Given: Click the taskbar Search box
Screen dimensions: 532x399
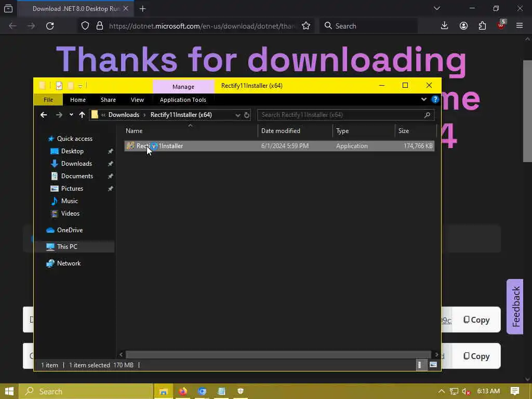Looking at the screenshot, I should pyautogui.click(x=86, y=392).
